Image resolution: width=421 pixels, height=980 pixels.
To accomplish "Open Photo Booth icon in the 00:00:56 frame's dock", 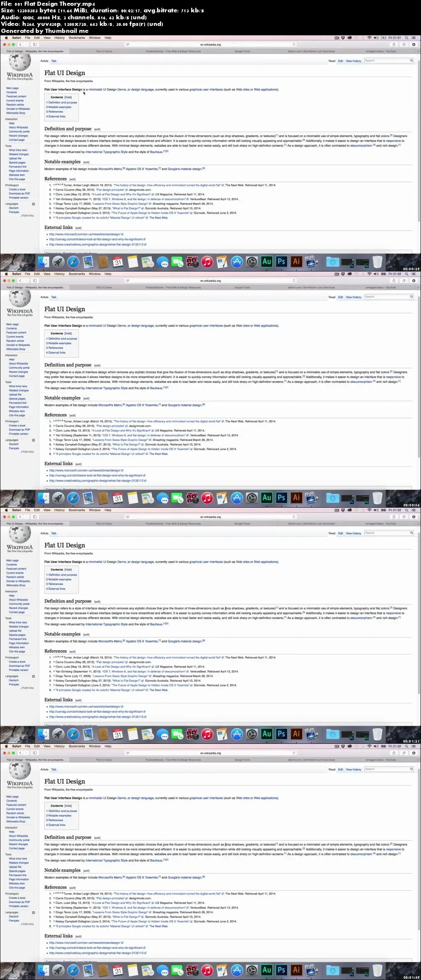I will pos(192,498).
